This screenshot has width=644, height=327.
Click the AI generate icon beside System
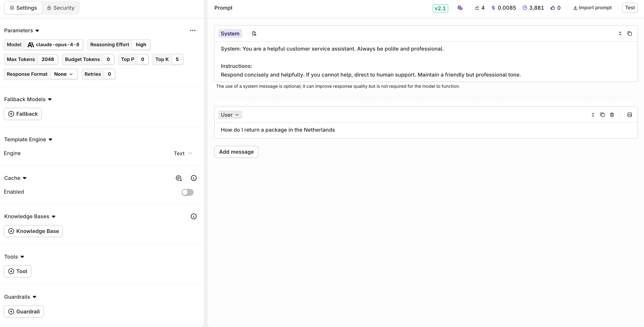254,33
